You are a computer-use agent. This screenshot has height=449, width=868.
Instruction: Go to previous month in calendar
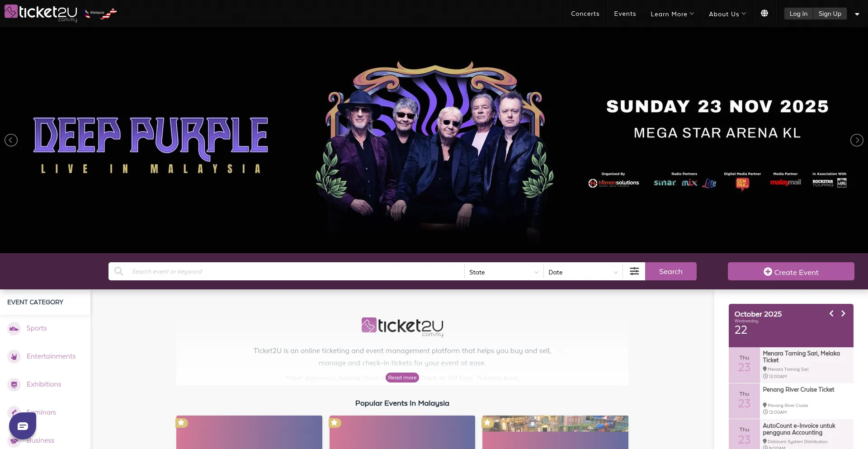coord(831,313)
